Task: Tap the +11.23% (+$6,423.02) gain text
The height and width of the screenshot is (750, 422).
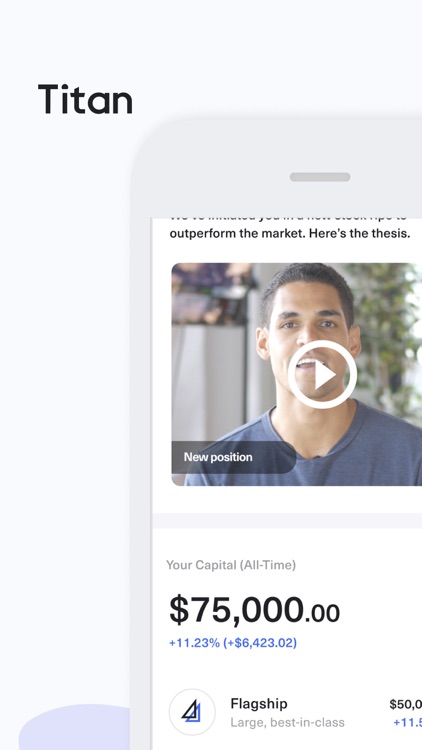Action: tap(233, 642)
